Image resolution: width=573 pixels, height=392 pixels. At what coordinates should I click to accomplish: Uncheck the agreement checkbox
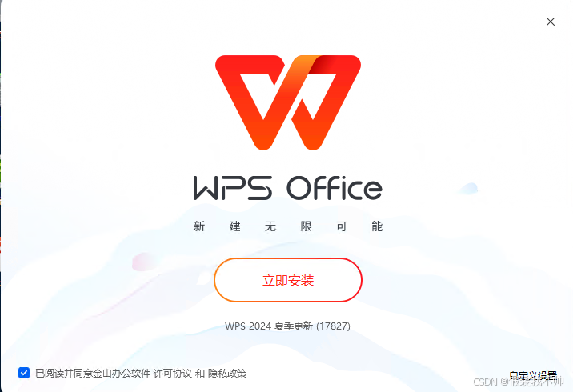tap(24, 373)
